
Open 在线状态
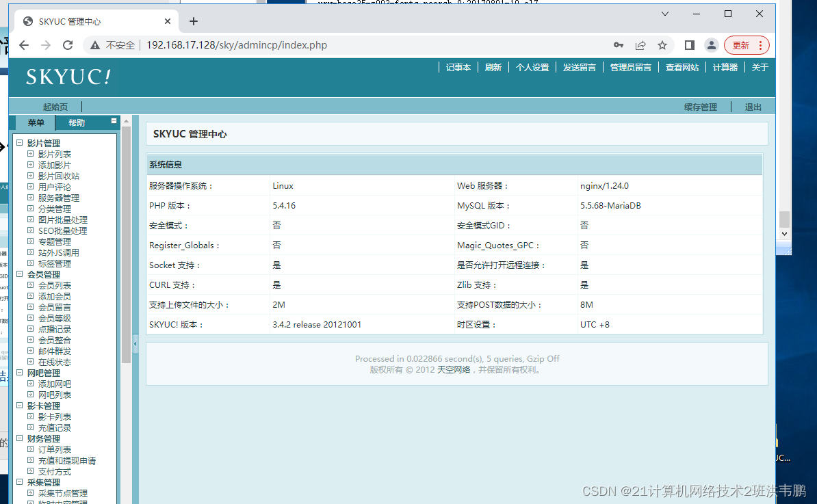click(55, 362)
